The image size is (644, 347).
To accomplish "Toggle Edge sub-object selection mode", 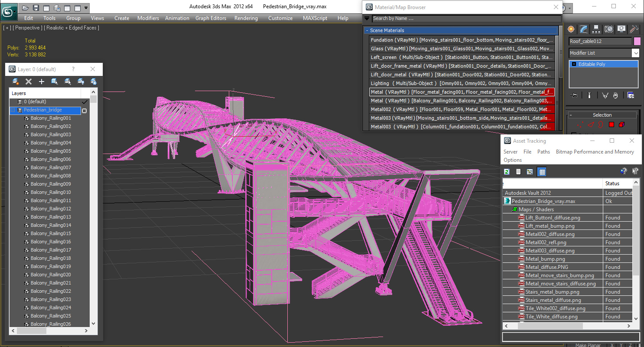I will [x=590, y=125].
